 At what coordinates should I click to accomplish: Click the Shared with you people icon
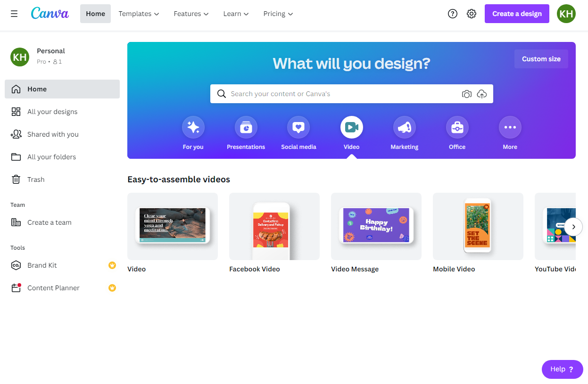click(x=16, y=134)
